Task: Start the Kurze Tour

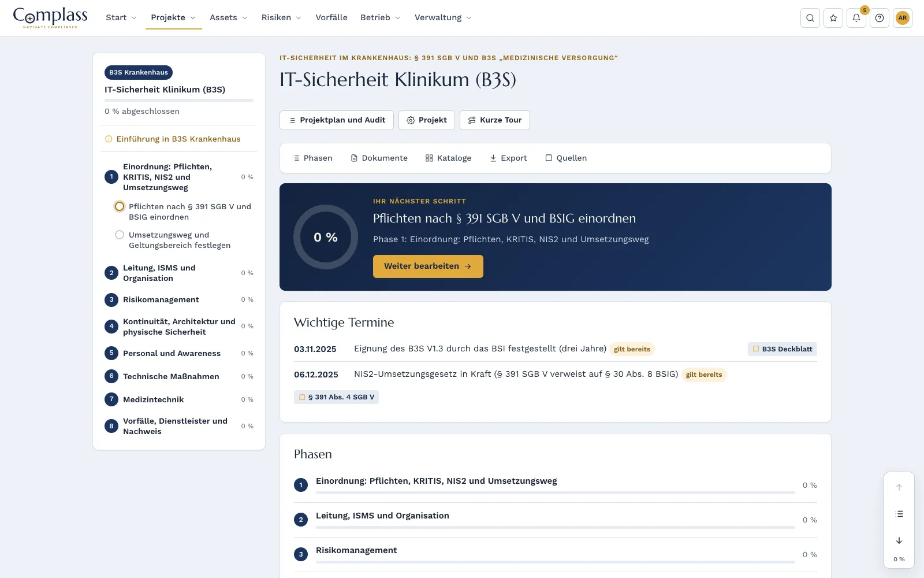Action: (495, 120)
